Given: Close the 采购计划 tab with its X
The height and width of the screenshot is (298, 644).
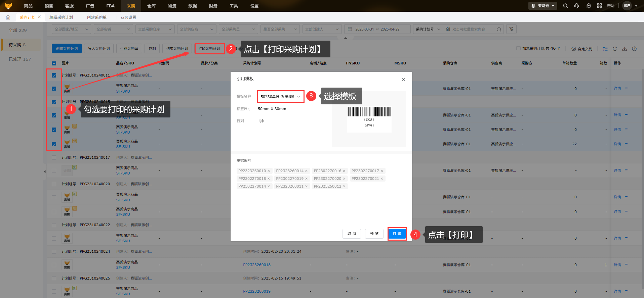Looking at the screenshot, I should tap(40, 17).
